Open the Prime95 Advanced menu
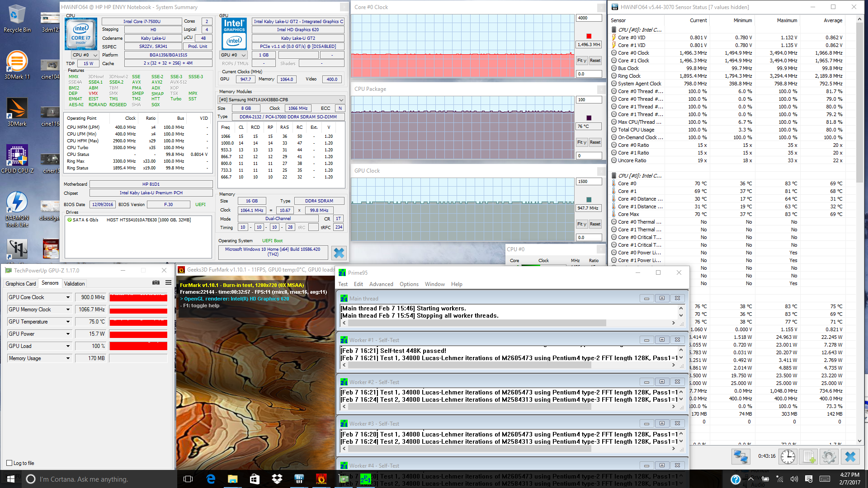 (381, 284)
